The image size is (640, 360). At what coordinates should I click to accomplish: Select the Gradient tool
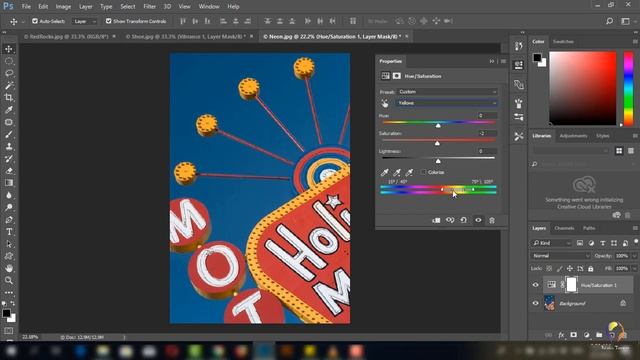coord(9,183)
